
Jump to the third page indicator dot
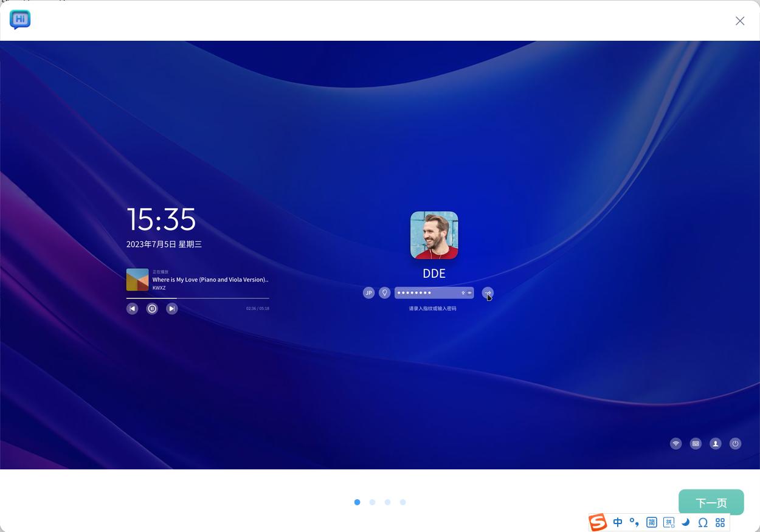387,502
